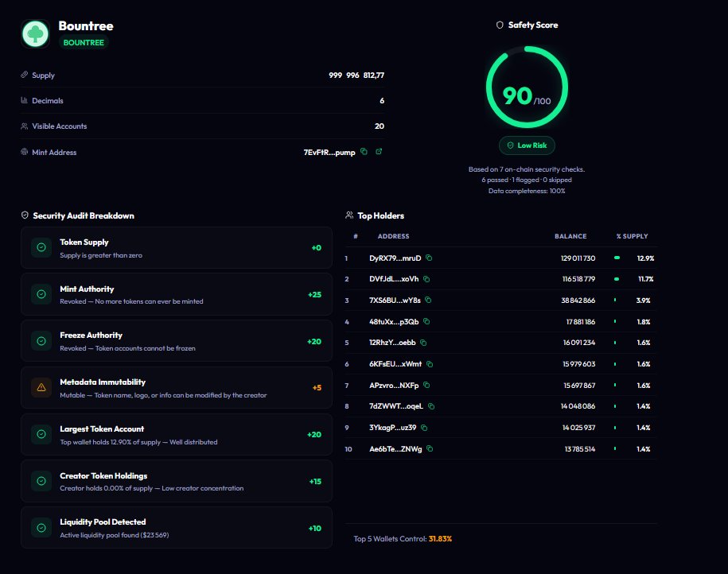Open holder address DVfJdL...xoVh
The image size is (728, 574).
394,279
